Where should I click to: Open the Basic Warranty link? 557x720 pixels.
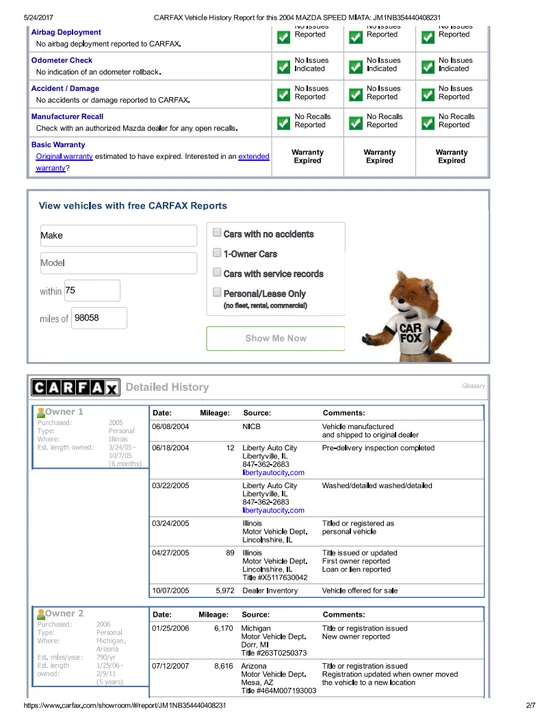[x=58, y=144]
